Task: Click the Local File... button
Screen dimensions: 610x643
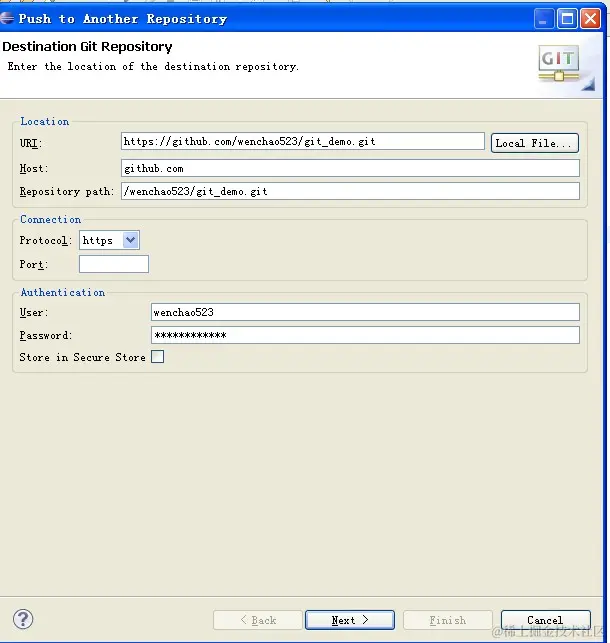Action: [x=535, y=143]
